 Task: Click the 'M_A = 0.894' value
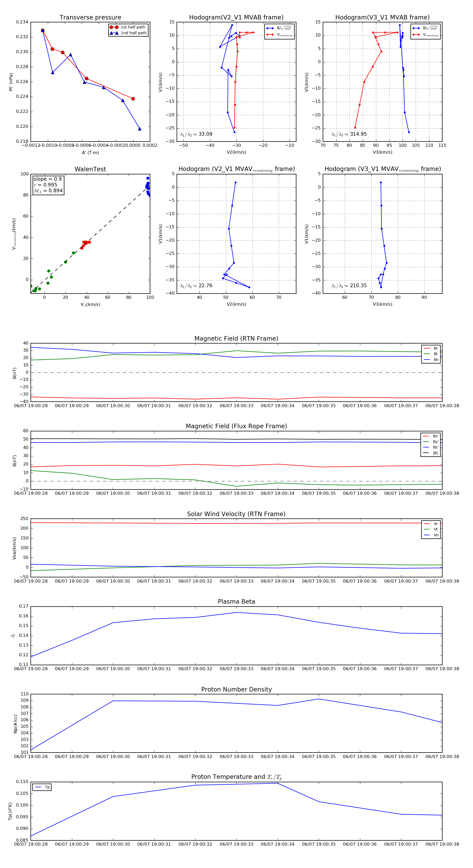[x=48, y=191]
